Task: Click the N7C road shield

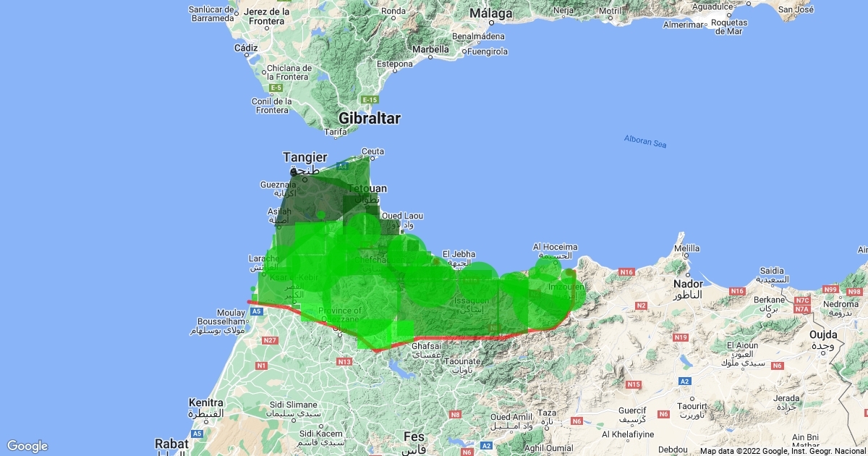Action: tap(801, 300)
